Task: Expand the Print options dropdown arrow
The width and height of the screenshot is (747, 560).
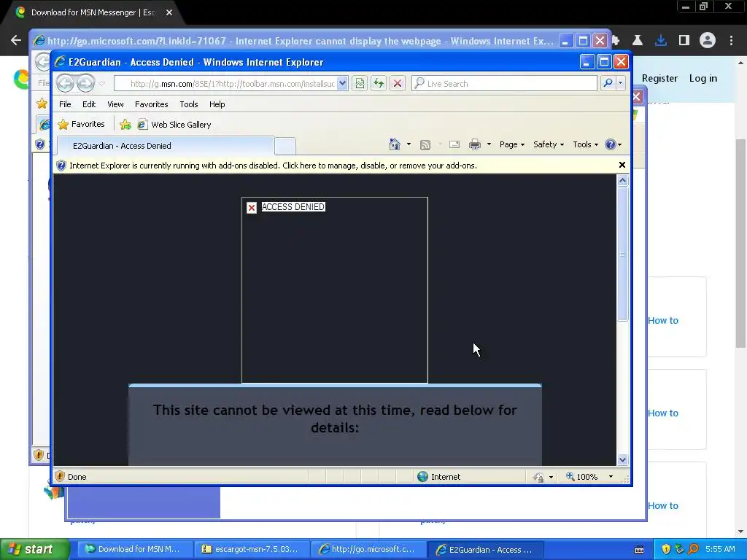Action: (x=489, y=144)
